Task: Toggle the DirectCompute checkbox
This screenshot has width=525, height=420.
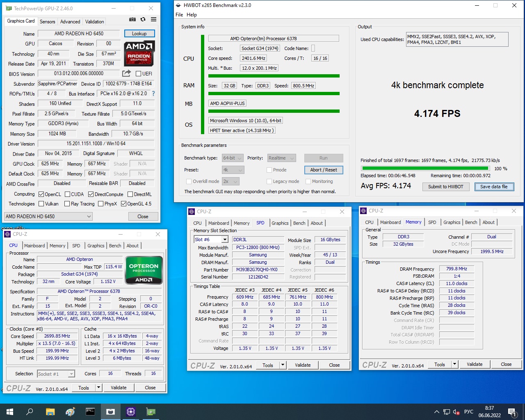Action: click(91, 194)
